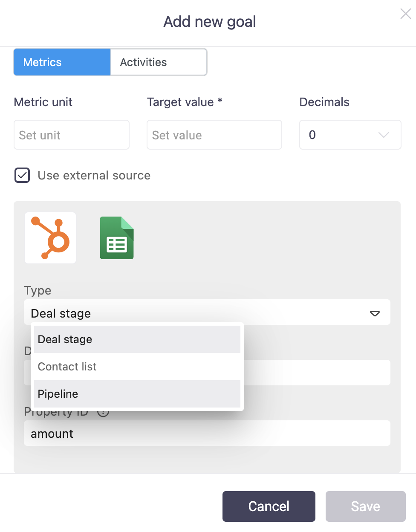The height and width of the screenshot is (532, 416).
Task: Click the Type dropdown arrow icon
Action: [375, 313]
